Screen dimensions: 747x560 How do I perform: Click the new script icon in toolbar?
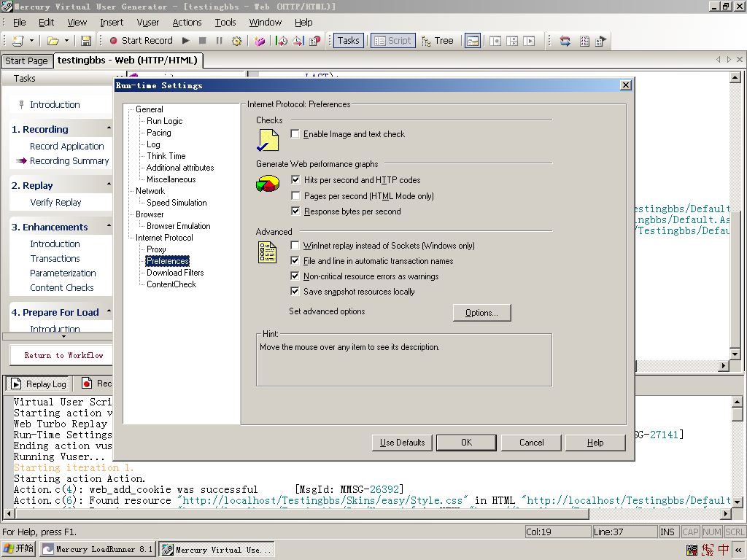pyautogui.click(x=18, y=41)
